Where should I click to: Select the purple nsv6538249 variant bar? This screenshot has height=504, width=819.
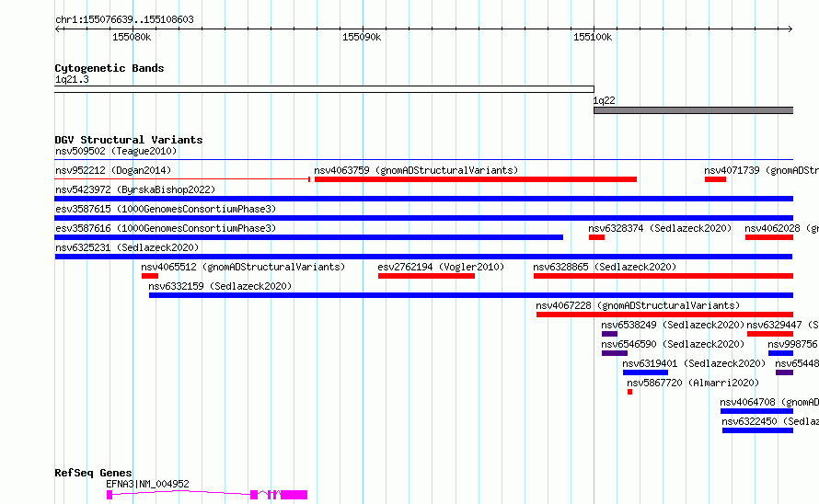(x=609, y=334)
